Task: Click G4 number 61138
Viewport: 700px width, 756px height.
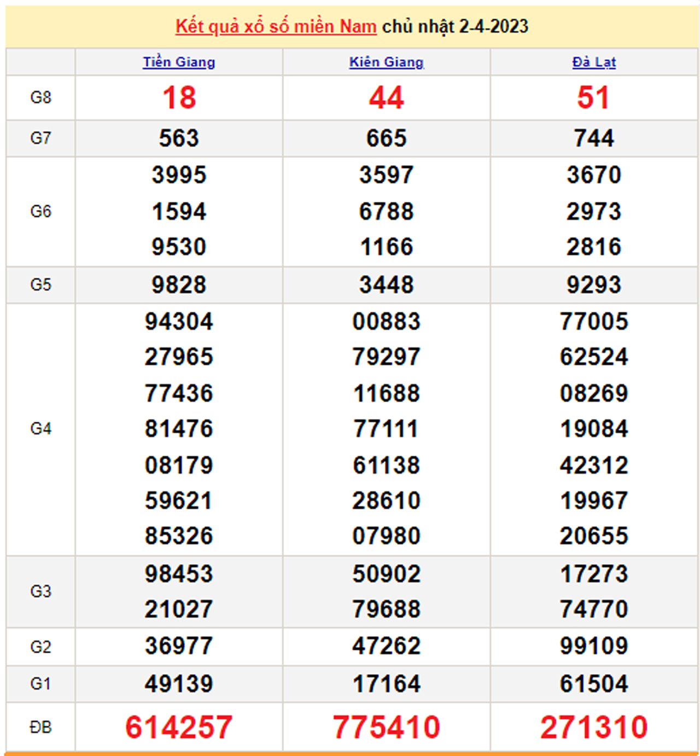Action: click(x=387, y=466)
